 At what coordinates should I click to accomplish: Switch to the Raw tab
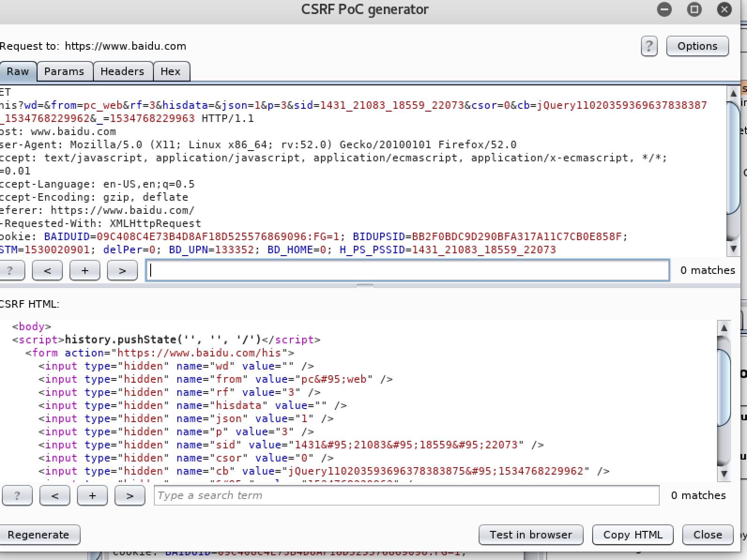(x=18, y=71)
